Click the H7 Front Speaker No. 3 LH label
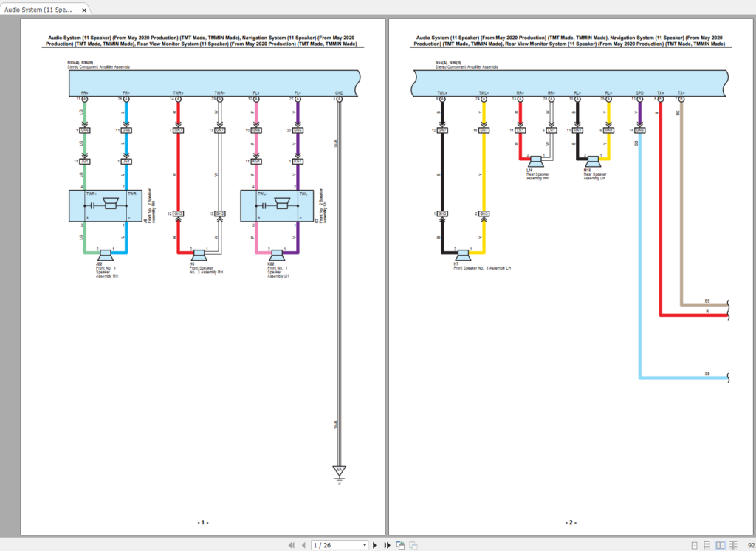 [x=481, y=267]
